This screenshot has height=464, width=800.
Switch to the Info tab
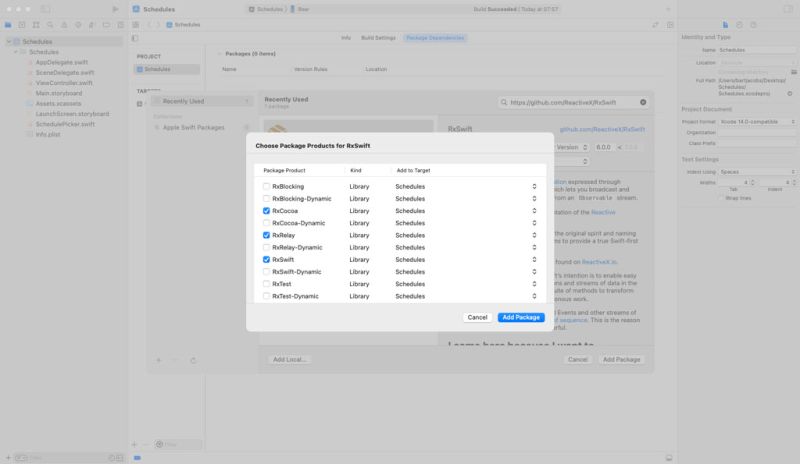(x=346, y=38)
